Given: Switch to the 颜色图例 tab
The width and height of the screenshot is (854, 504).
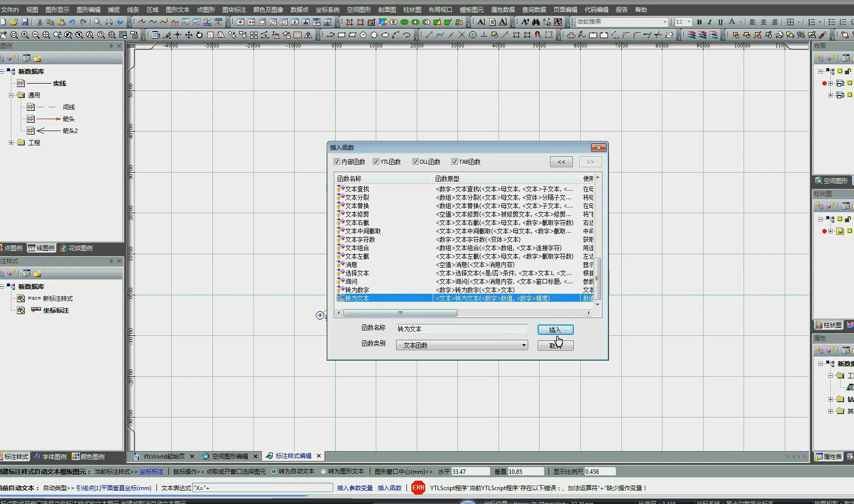Looking at the screenshot, I should click(x=89, y=457).
